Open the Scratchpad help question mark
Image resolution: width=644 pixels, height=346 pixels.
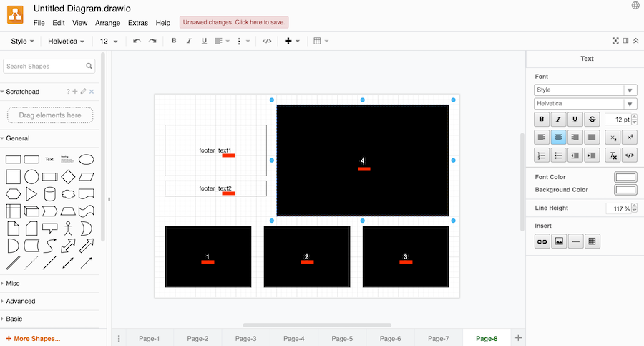click(x=68, y=91)
